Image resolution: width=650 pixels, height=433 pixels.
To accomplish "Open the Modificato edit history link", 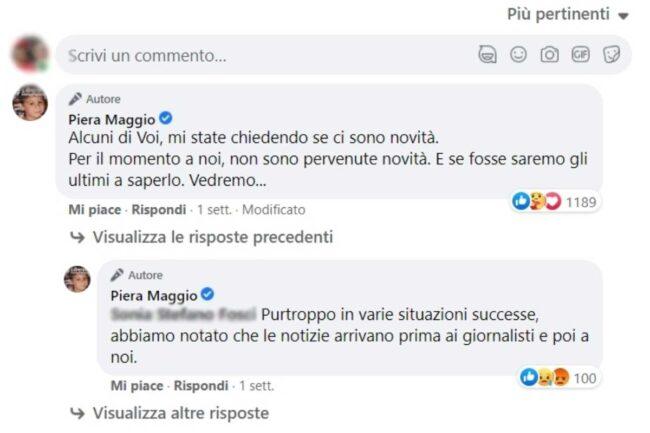I will pos(273,210).
